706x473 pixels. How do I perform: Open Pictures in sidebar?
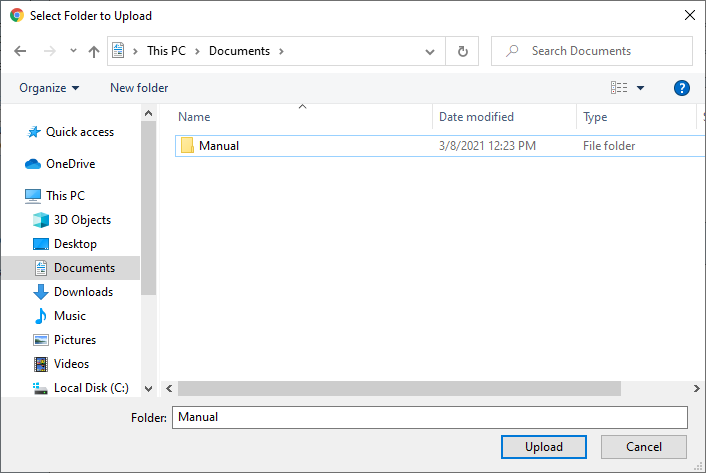[75, 340]
